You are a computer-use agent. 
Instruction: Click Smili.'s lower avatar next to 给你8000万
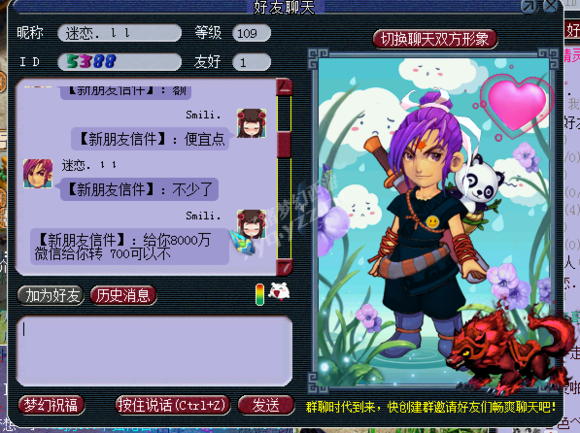[252, 224]
